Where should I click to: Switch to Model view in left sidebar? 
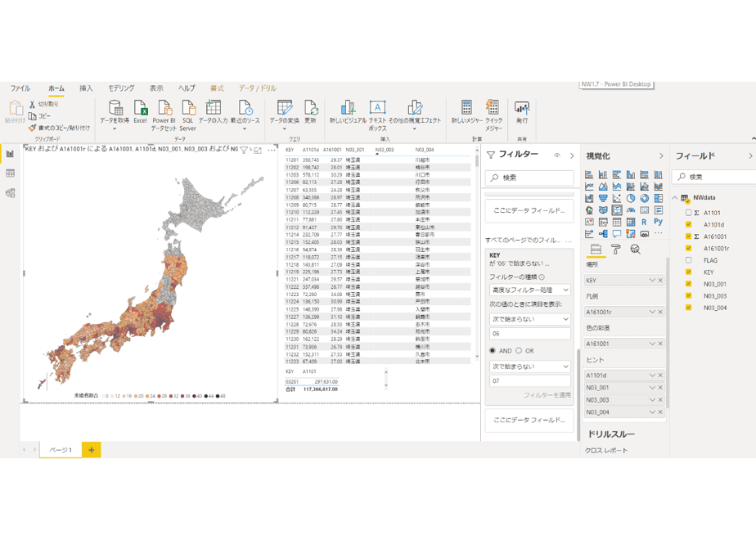pos(10,193)
